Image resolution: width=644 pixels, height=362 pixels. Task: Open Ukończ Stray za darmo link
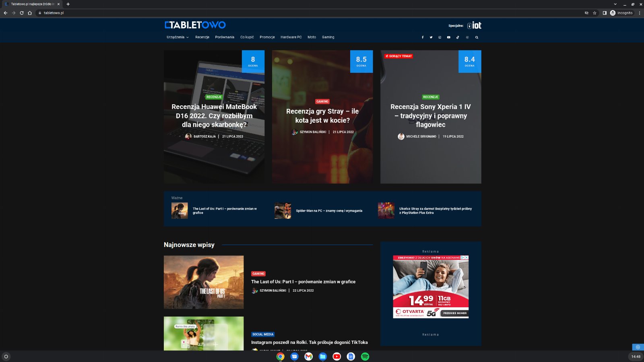tap(436, 211)
